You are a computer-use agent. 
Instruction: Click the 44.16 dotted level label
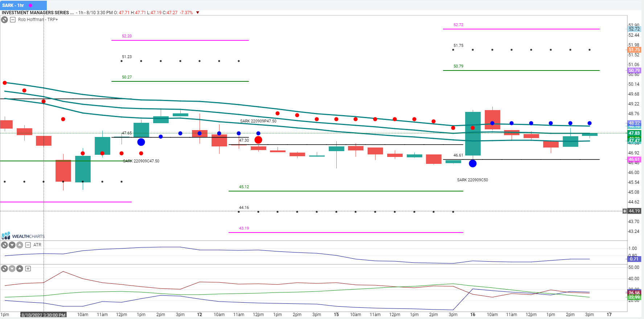click(x=244, y=207)
